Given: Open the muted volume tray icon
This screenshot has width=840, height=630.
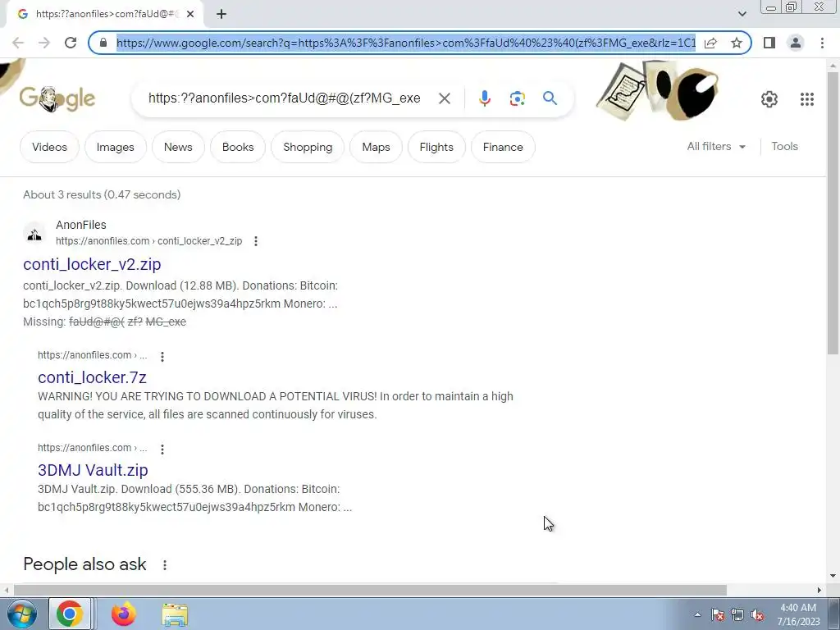Looking at the screenshot, I should pos(757,614).
